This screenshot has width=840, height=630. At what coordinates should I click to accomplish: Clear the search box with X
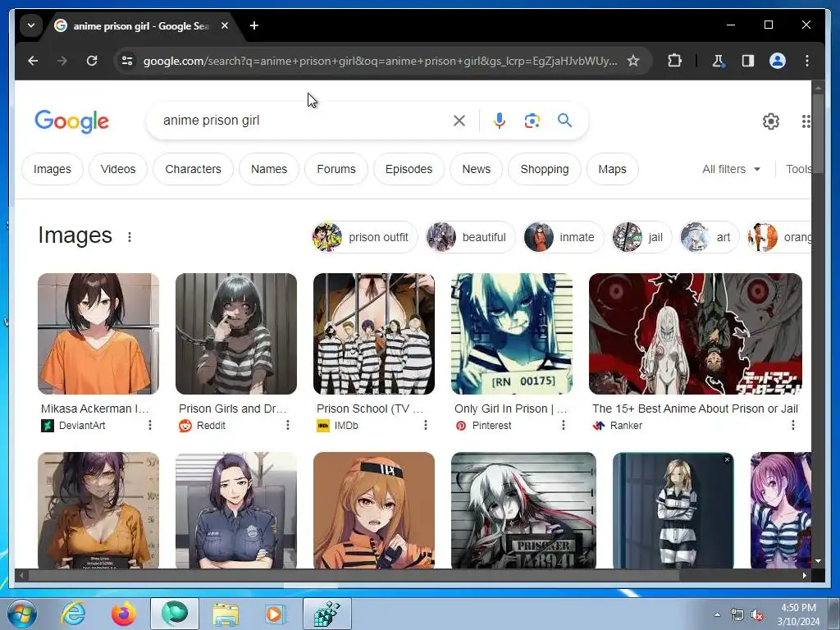pos(459,121)
